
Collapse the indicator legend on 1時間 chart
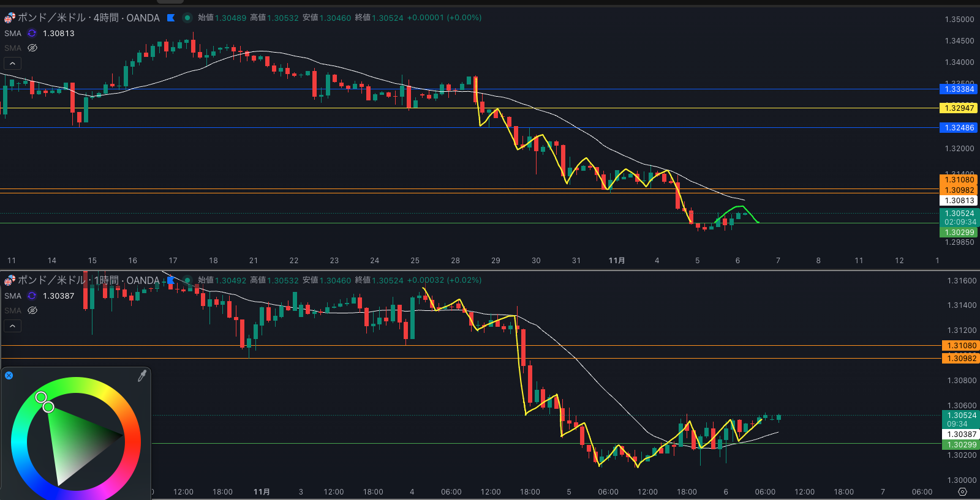click(12, 326)
